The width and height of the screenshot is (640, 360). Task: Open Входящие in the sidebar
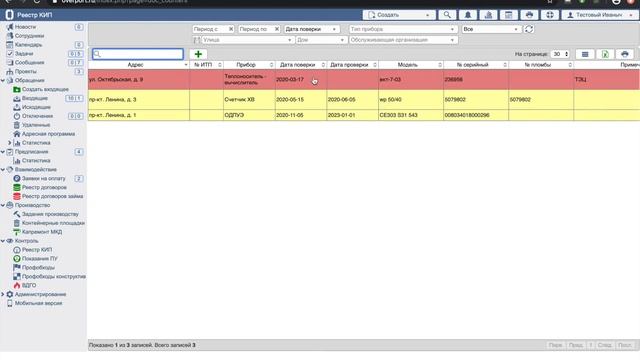coord(34,98)
